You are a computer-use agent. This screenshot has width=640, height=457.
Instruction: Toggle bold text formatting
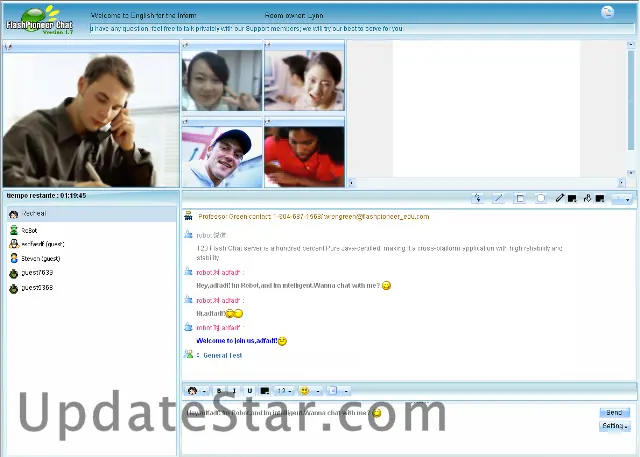tap(219, 391)
